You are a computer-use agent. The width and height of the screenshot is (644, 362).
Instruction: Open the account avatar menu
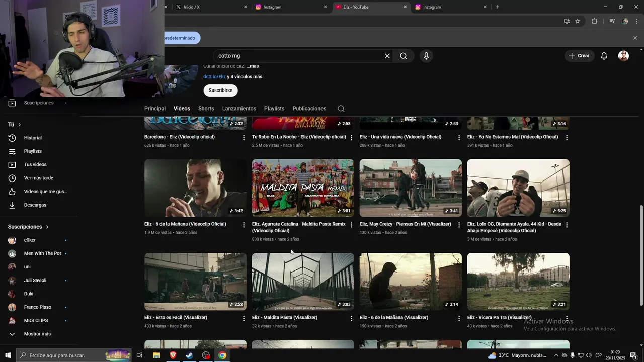(x=623, y=56)
